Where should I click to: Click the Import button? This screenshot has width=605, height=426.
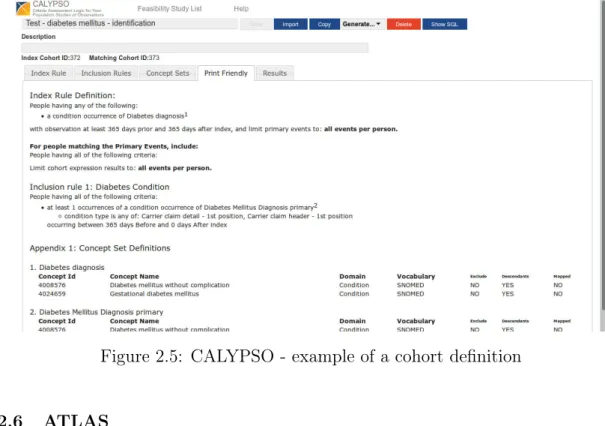[x=291, y=24]
